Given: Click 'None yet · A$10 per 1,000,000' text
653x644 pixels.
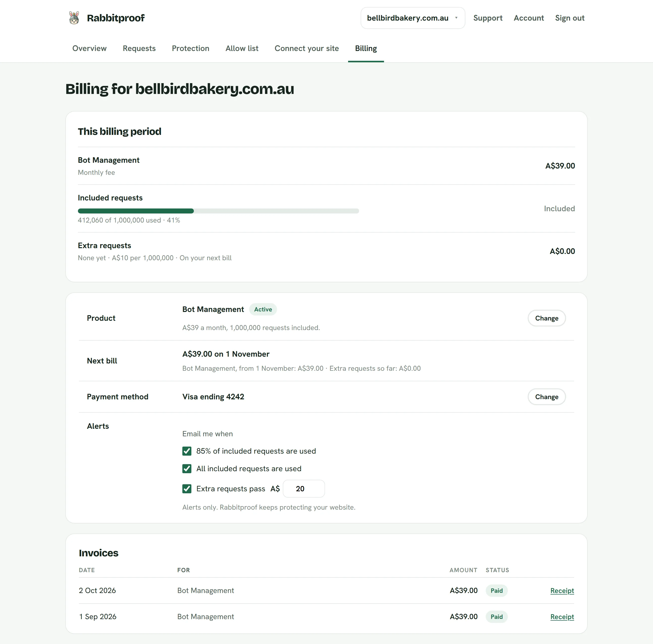Looking at the screenshot, I should pyautogui.click(x=126, y=258).
